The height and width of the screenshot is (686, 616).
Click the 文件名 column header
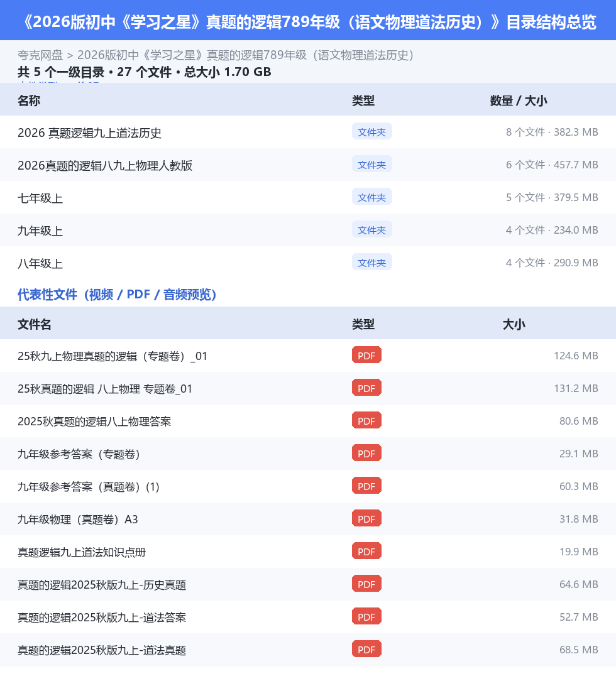[35, 324]
